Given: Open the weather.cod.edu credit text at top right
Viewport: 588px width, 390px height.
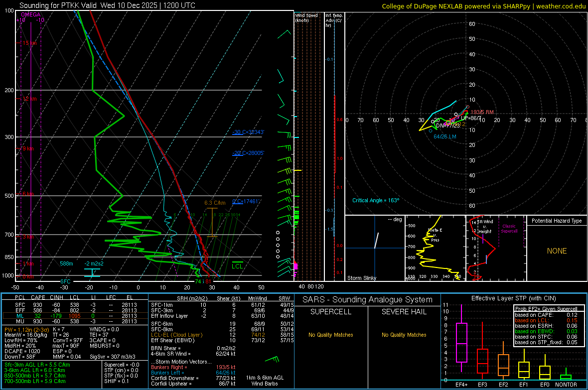Looking at the screenshot, I should (x=561, y=6).
